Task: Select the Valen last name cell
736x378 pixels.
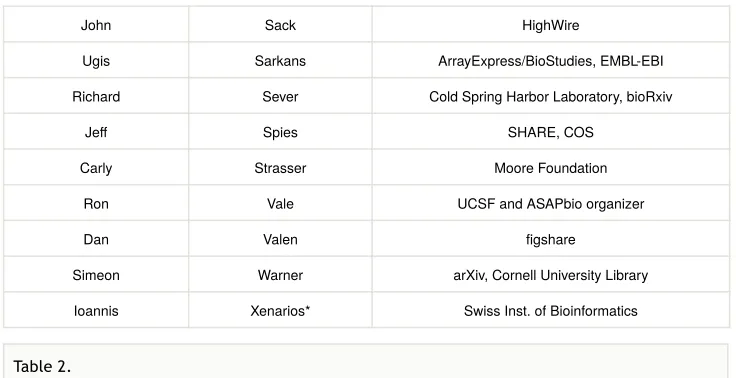Action: tap(280, 239)
